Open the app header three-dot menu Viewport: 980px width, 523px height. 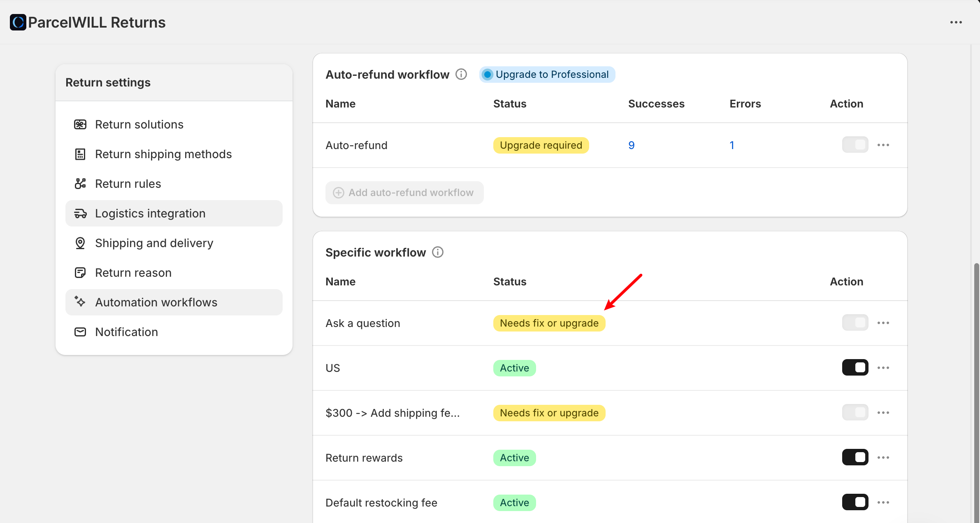point(956,22)
